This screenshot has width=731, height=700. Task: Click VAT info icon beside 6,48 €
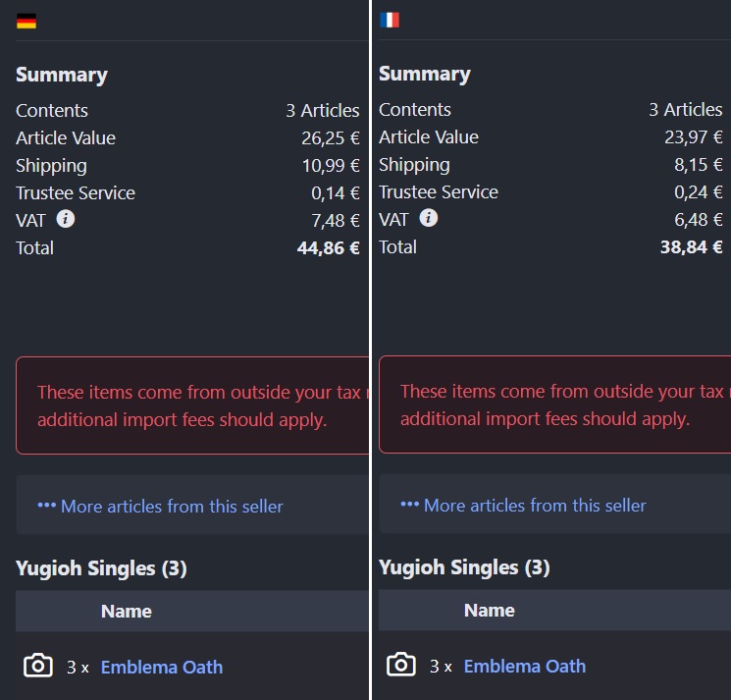point(429,218)
